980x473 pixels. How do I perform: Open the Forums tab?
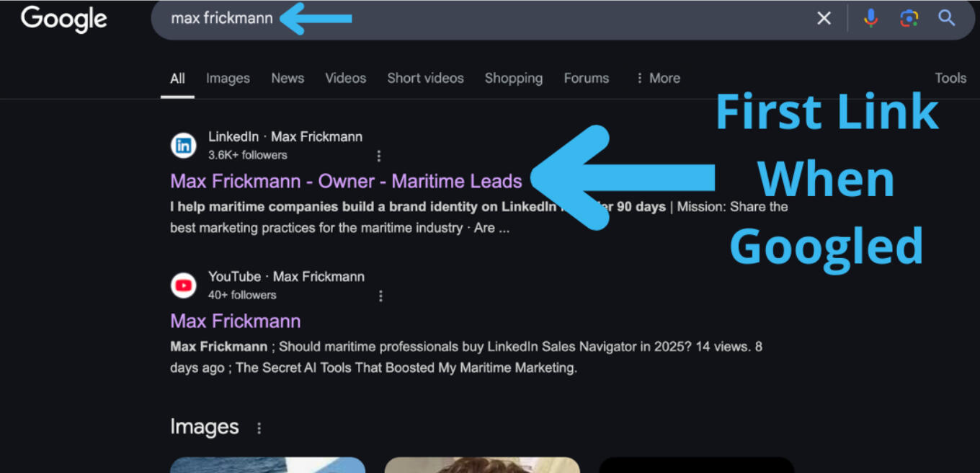point(586,78)
